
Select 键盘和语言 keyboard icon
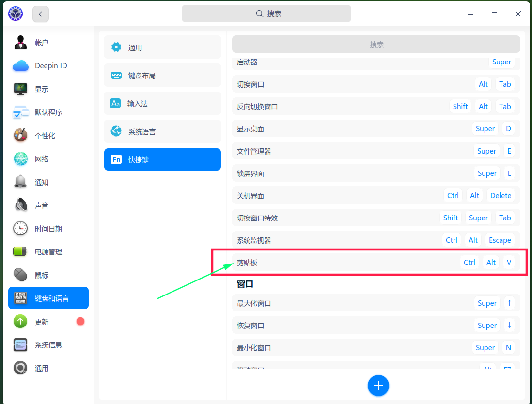tap(20, 298)
